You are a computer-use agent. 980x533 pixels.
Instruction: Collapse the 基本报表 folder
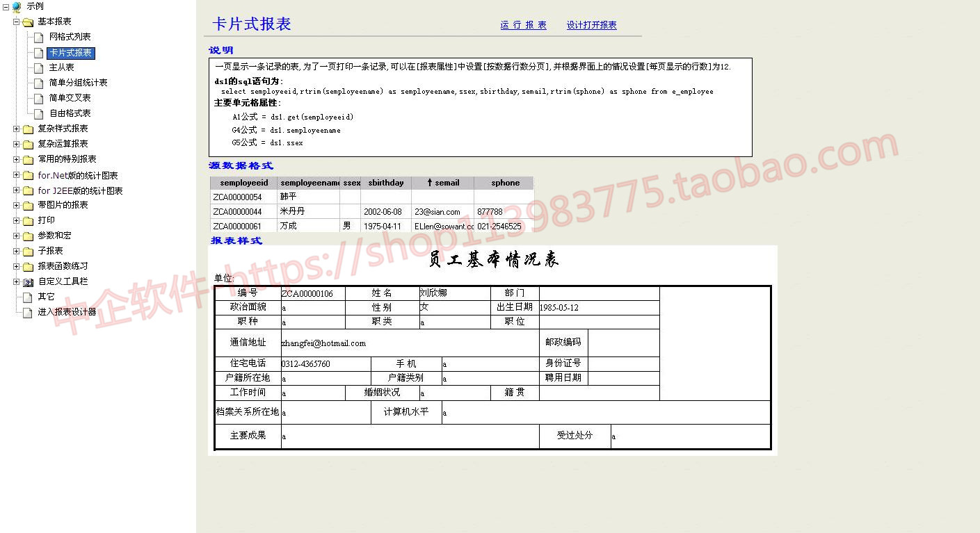point(17,22)
